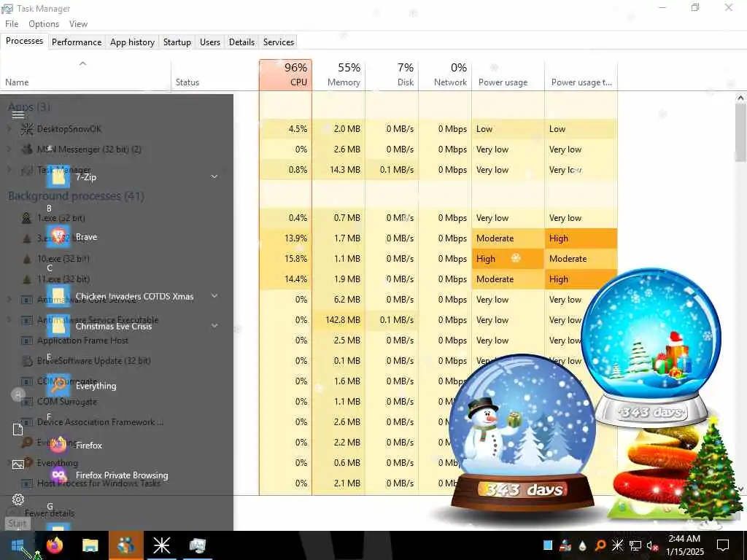This screenshot has height=560, width=747.
Task: Click the network icon in system tray
Action: (635, 545)
